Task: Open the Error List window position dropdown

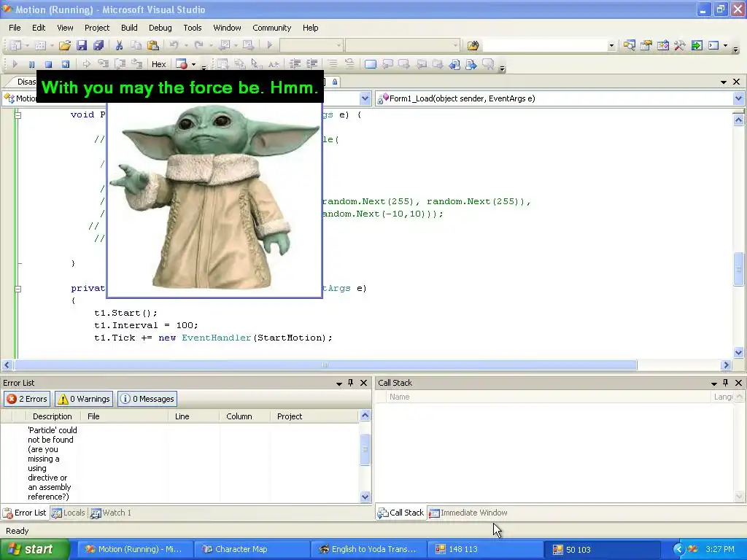Action: 339,384
